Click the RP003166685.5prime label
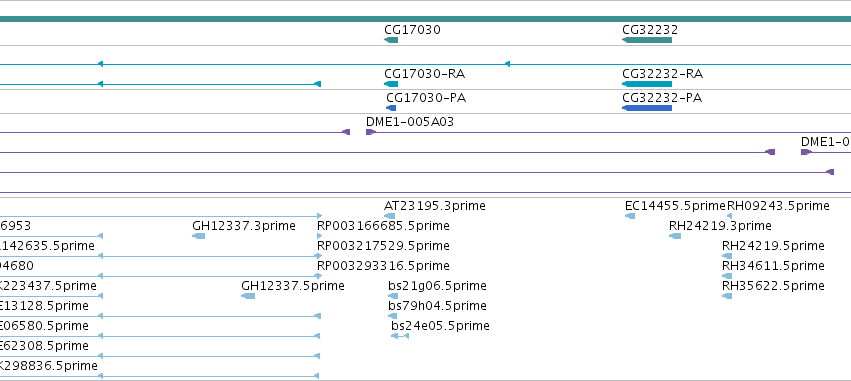Image resolution: width=851 pixels, height=381 pixels. click(x=383, y=226)
